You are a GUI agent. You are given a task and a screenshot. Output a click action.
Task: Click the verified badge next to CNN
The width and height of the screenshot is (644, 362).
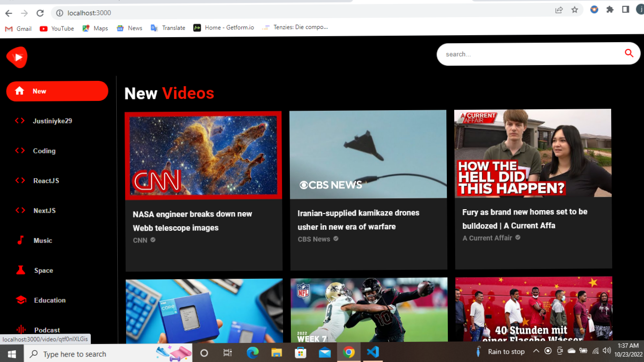coord(152,241)
